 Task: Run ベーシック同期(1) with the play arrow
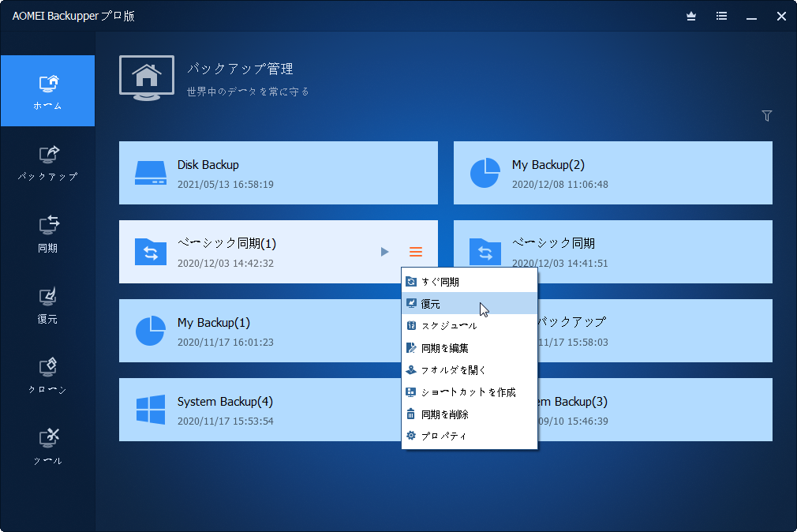pos(385,252)
